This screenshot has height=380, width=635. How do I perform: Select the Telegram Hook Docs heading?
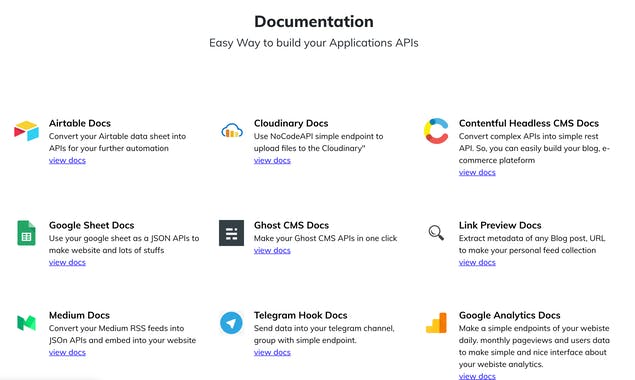[300, 315]
